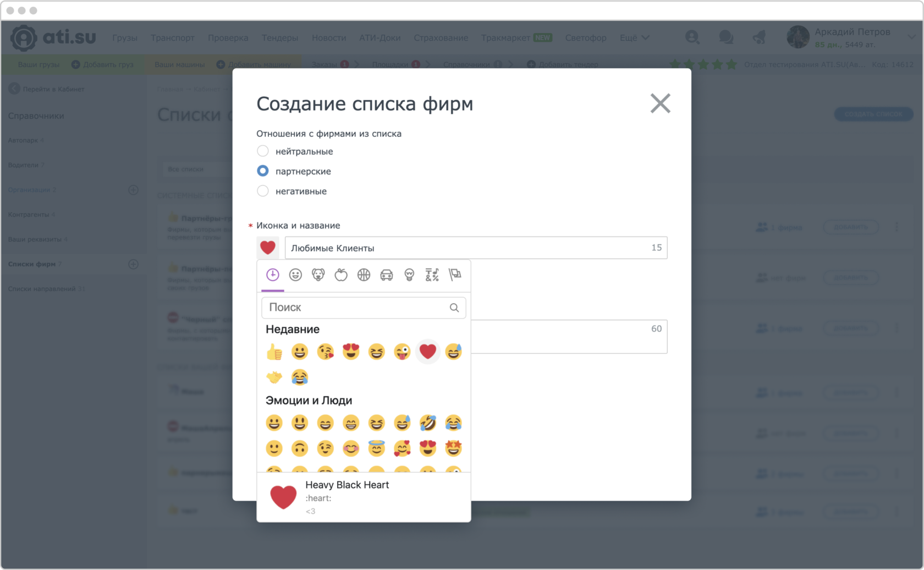Click the megaphone announcements icon

tap(759, 37)
